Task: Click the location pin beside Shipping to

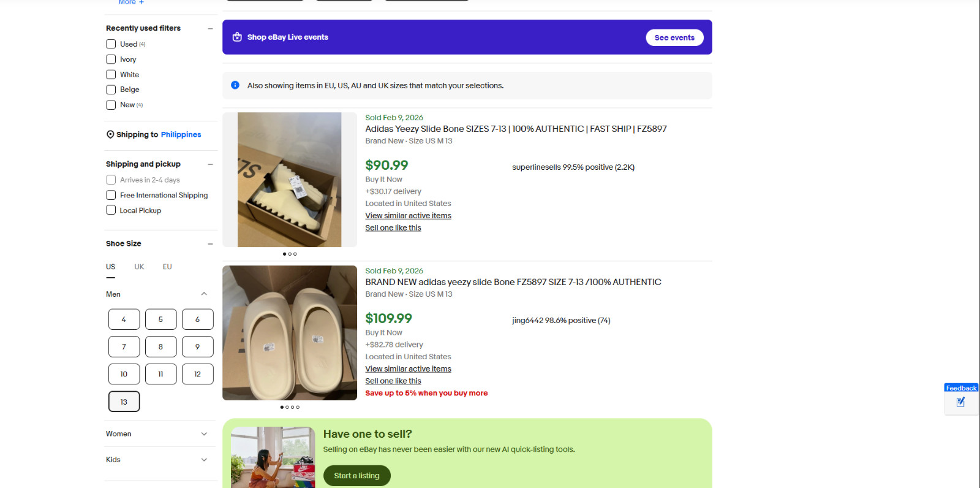Action: tap(110, 134)
